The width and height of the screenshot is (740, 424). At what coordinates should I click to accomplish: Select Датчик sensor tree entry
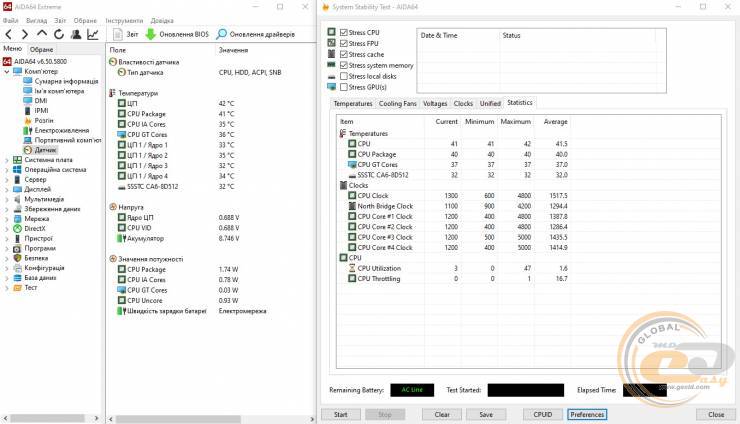[45, 150]
